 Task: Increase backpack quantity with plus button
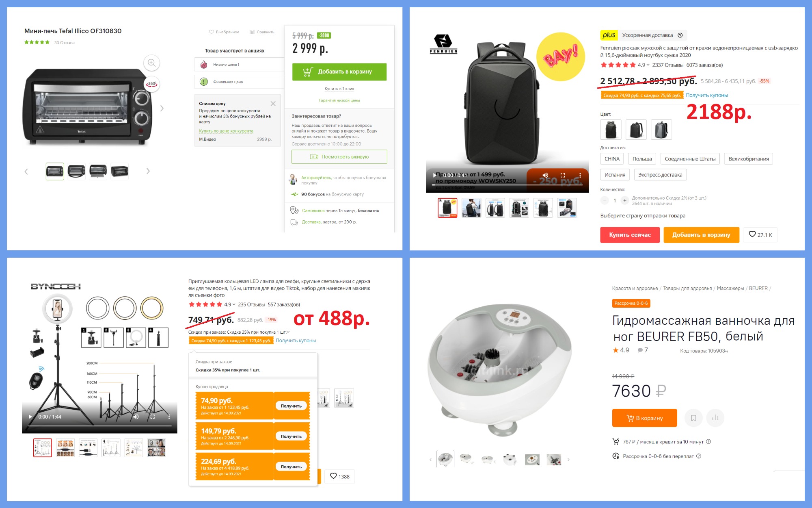[625, 200]
